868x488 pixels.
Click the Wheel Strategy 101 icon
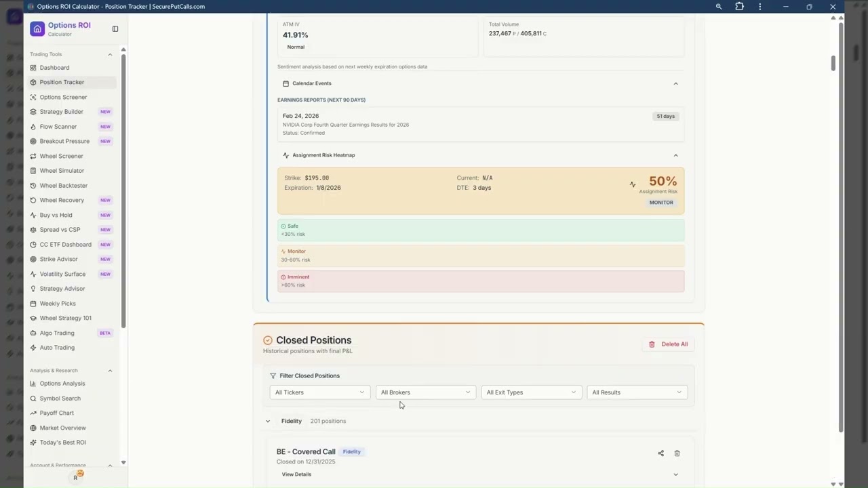click(x=33, y=318)
